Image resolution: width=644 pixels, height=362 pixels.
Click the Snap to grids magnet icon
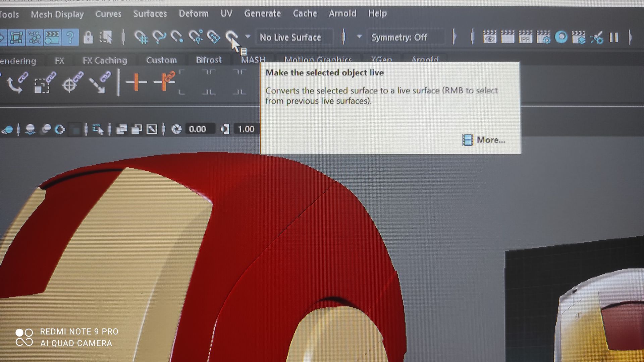click(x=141, y=37)
